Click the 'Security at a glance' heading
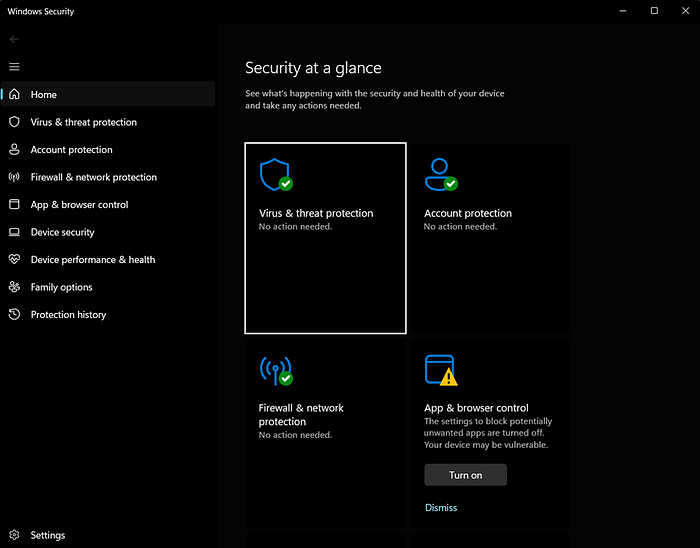This screenshot has height=548, width=700. coord(313,68)
